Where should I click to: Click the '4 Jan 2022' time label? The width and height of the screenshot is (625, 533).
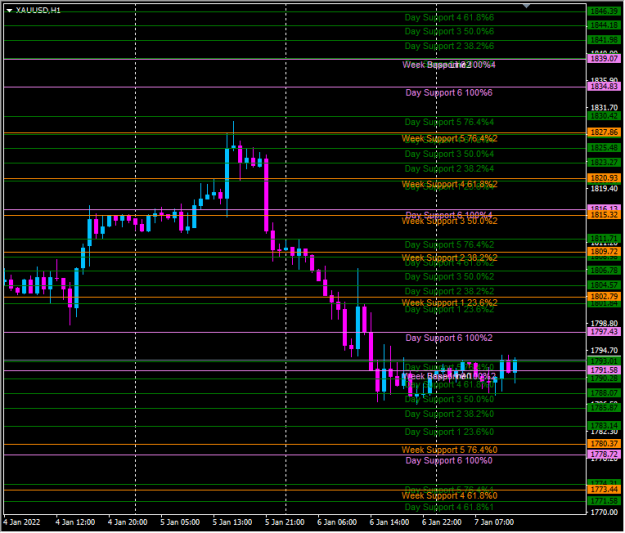click(22, 522)
